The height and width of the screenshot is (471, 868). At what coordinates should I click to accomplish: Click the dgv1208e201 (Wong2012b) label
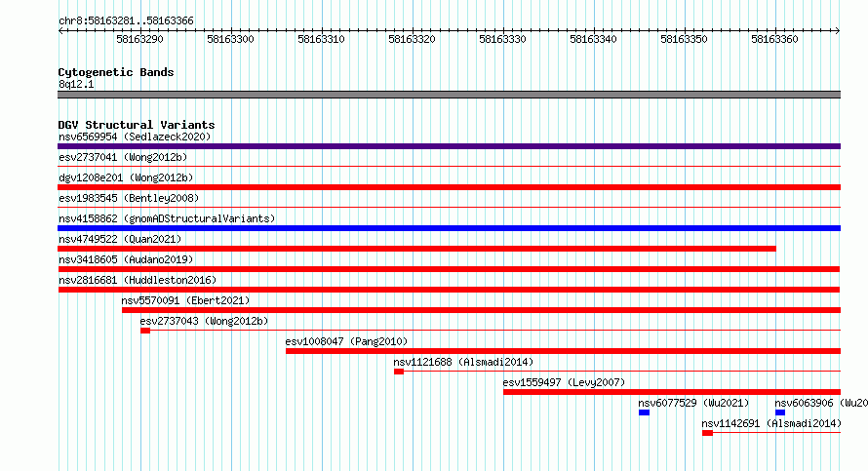[126, 177]
